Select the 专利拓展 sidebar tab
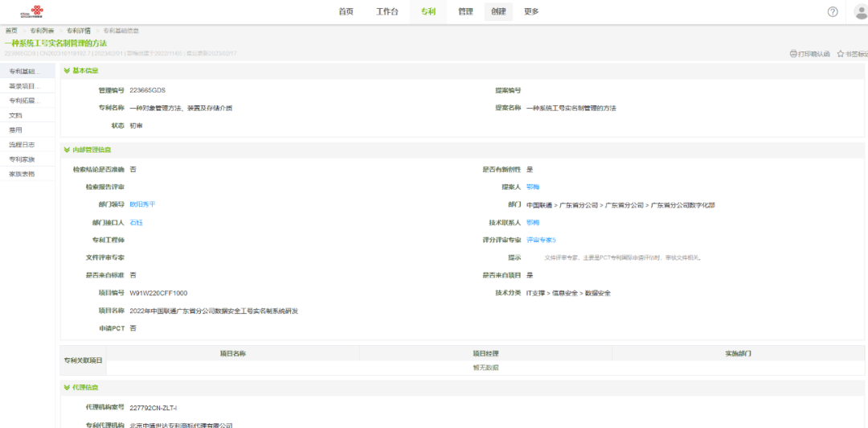The image size is (868, 428). [27, 101]
